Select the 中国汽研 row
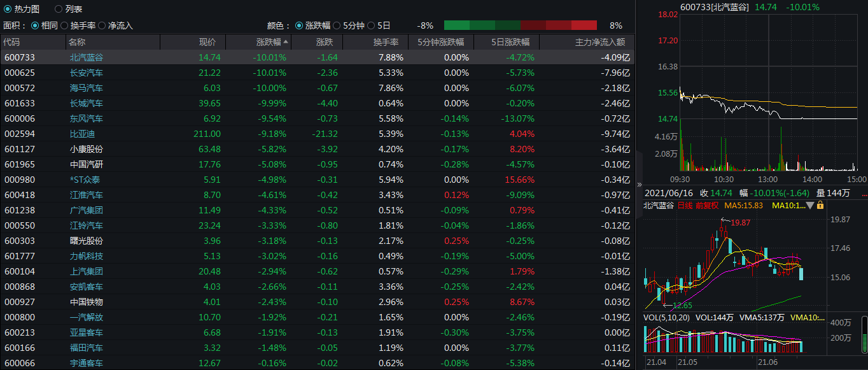868x370 pixels. [317, 164]
